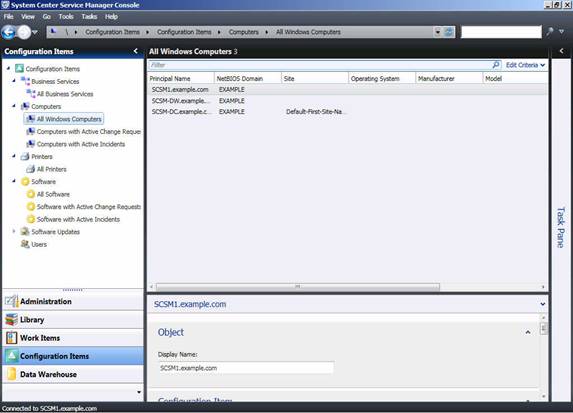
Task: Open the navigation history dropdown arrow
Action: coord(35,33)
